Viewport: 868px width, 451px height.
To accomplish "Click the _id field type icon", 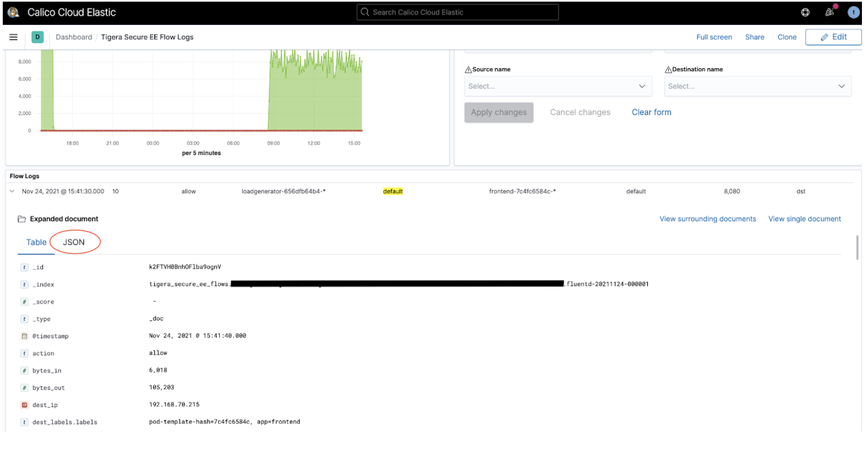I will click(24, 267).
